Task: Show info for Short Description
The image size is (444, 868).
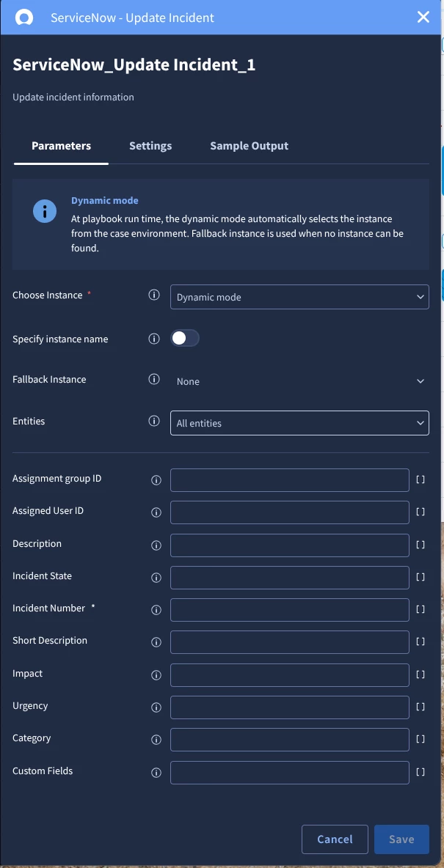Action: 156,642
